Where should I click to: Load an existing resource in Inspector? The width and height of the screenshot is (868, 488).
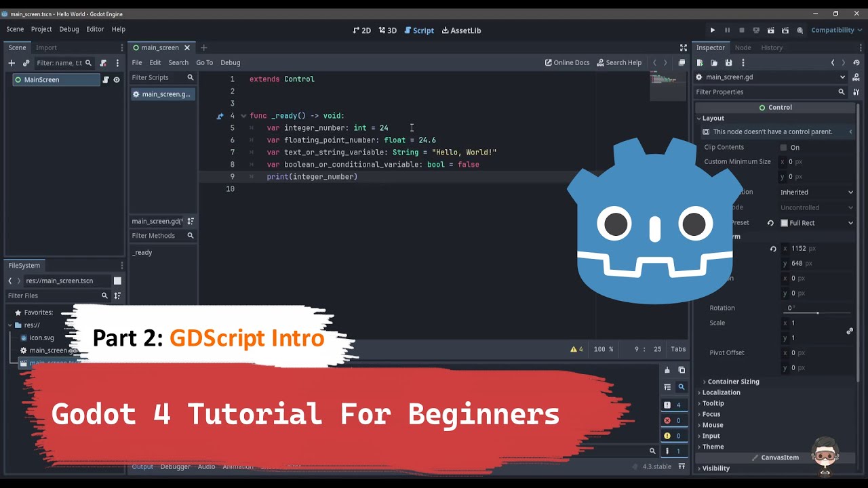click(x=714, y=63)
